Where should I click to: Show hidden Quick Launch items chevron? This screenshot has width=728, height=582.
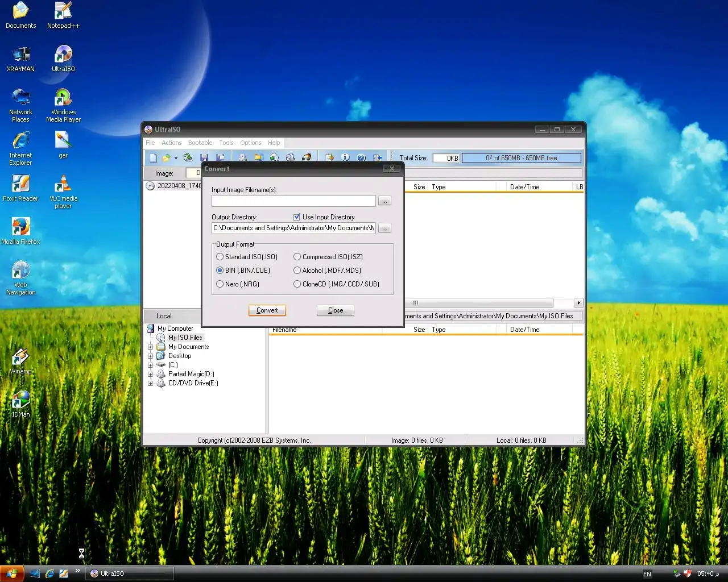(x=77, y=571)
